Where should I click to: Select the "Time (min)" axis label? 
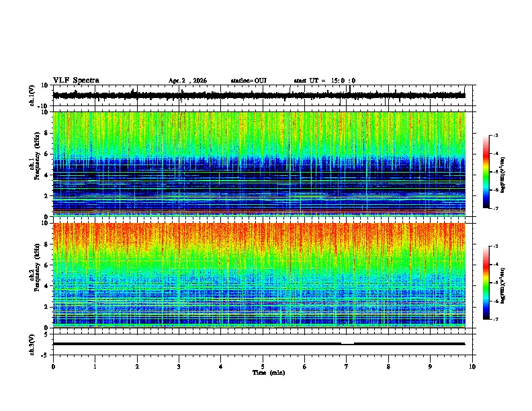tap(269, 373)
